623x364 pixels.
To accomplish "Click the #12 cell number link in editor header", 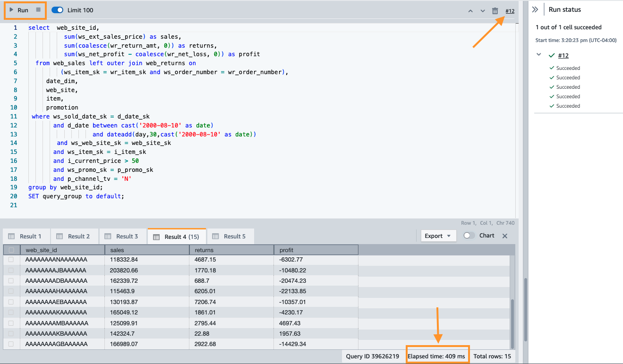I will coord(510,11).
